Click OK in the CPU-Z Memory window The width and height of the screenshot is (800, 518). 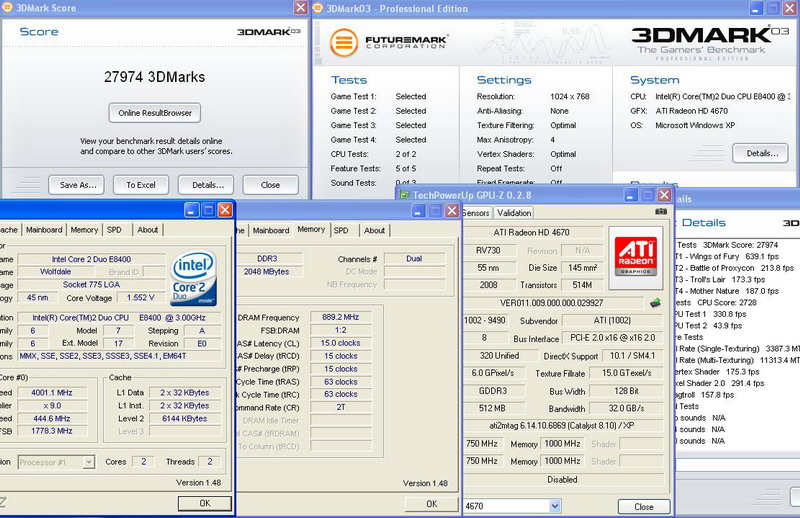tap(432, 504)
